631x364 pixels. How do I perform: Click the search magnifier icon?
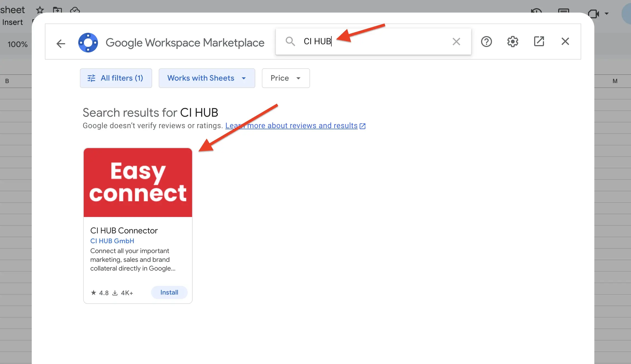[x=290, y=42]
